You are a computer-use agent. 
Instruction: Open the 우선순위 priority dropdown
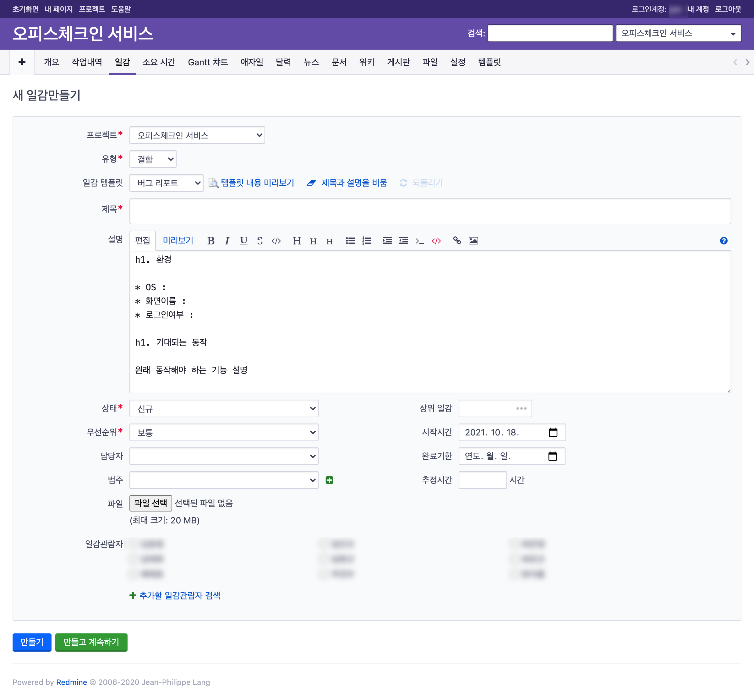224,432
